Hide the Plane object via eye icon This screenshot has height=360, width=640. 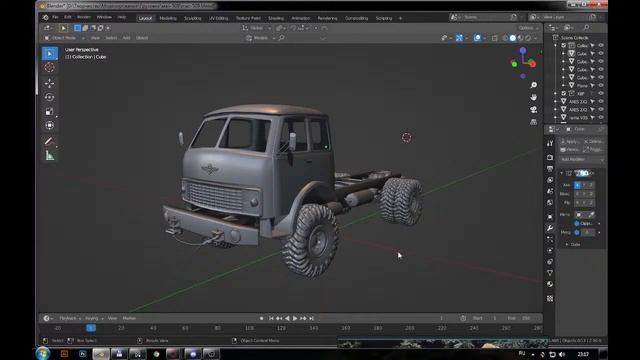(x=601, y=85)
